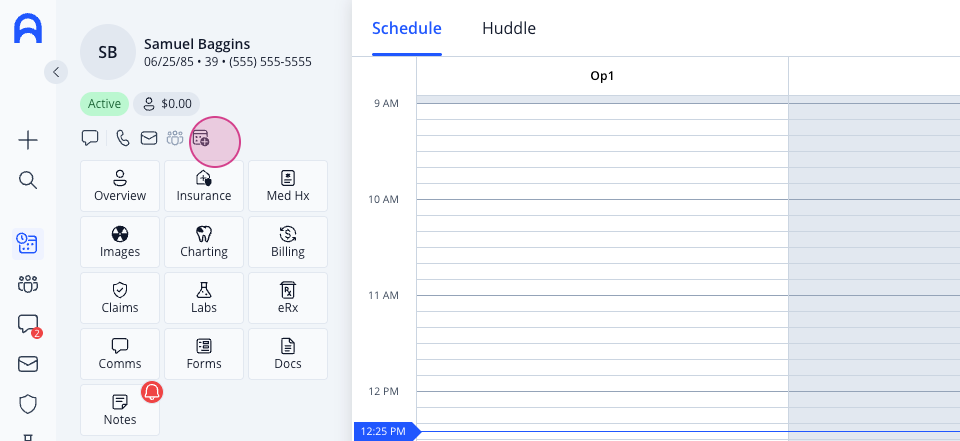Open search magnifier in left sidebar
Image resolution: width=960 pixels, height=441 pixels.
pos(28,180)
